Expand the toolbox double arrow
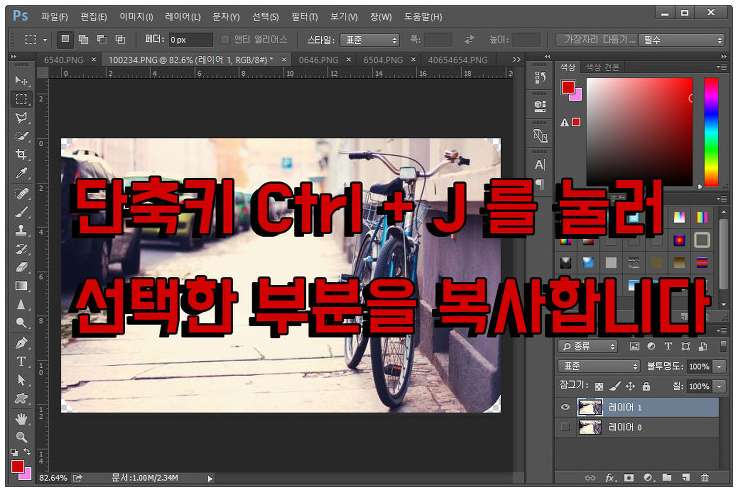The height and width of the screenshot is (491, 740). pos(14,56)
